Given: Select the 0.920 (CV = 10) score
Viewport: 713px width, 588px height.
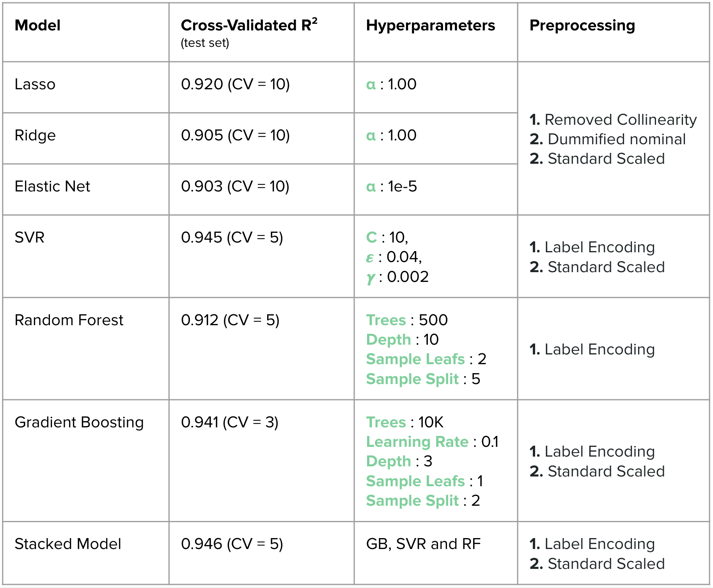Looking at the screenshot, I should (235, 85).
